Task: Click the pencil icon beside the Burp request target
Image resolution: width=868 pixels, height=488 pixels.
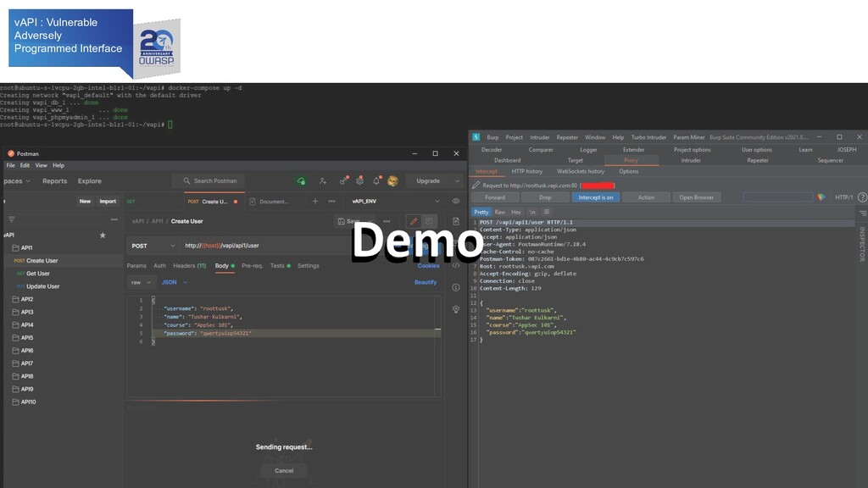Action: [x=476, y=186]
